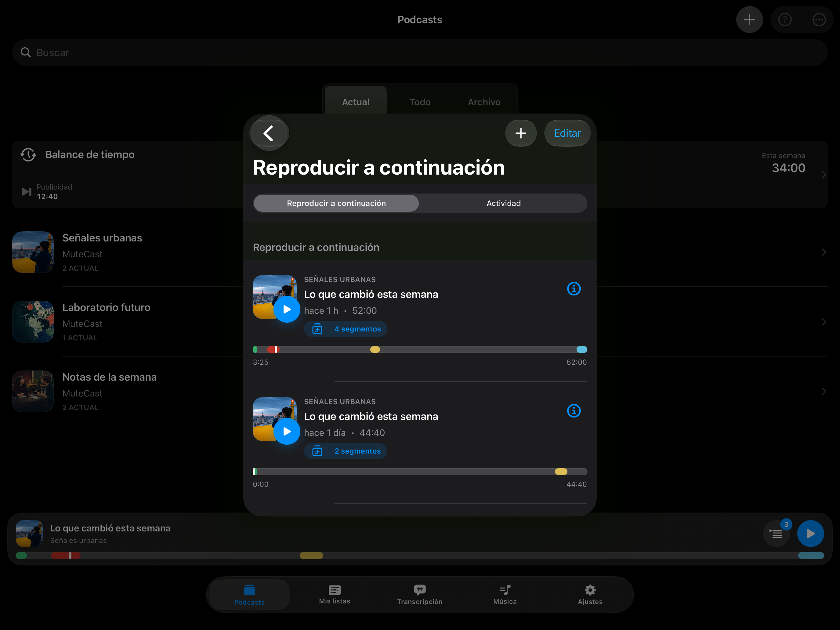Open the Podcasts tab in bottom bar
840x630 pixels.
(249, 594)
